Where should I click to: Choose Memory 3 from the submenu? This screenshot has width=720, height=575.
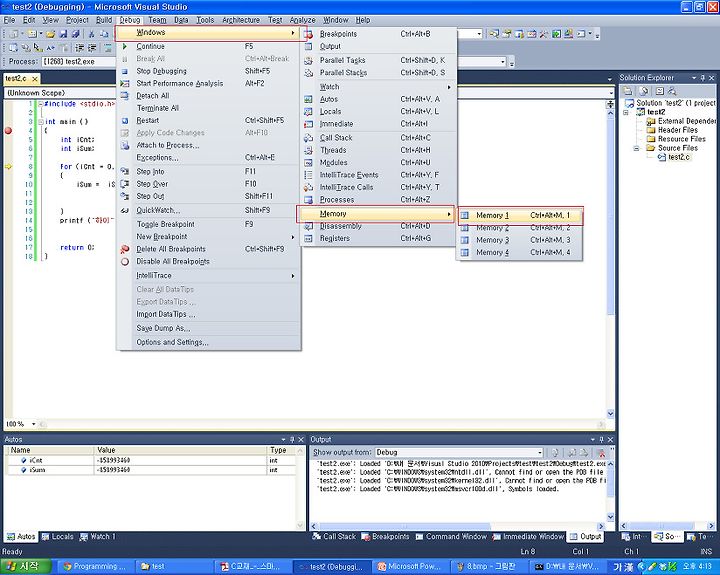520,240
